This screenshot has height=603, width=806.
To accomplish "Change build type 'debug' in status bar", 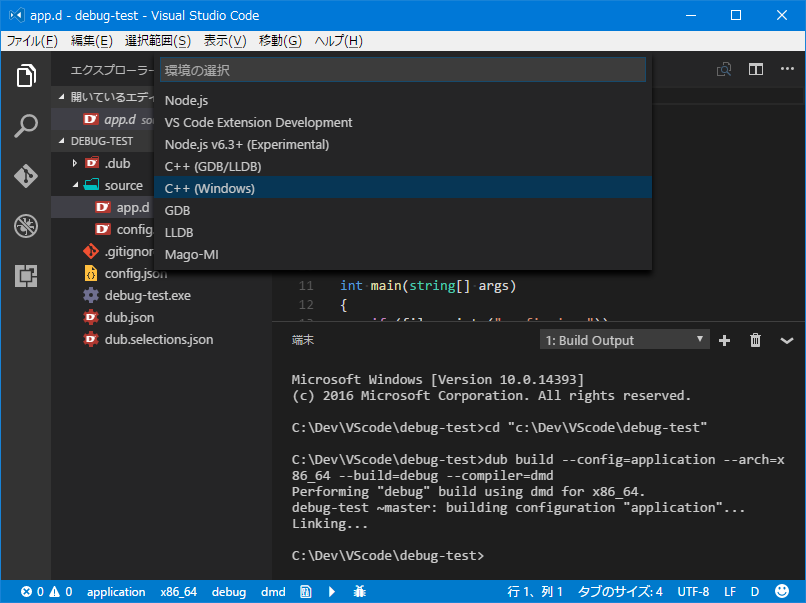I will pos(229,592).
